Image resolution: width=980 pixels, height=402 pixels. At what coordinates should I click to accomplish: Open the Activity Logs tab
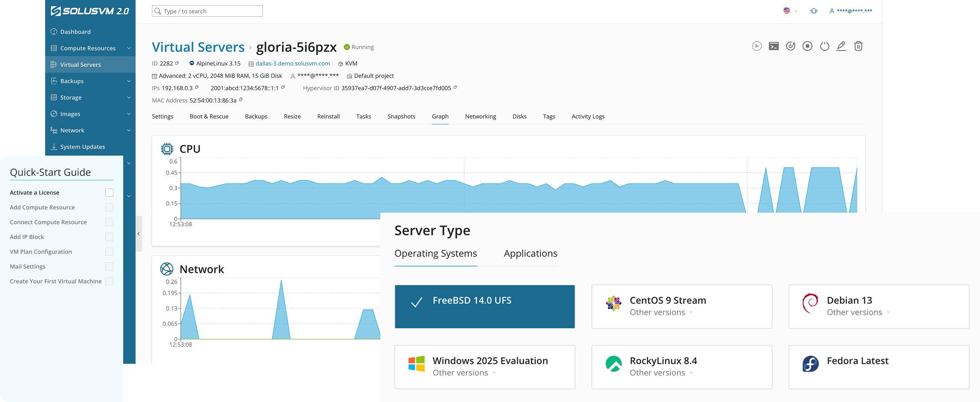point(588,117)
